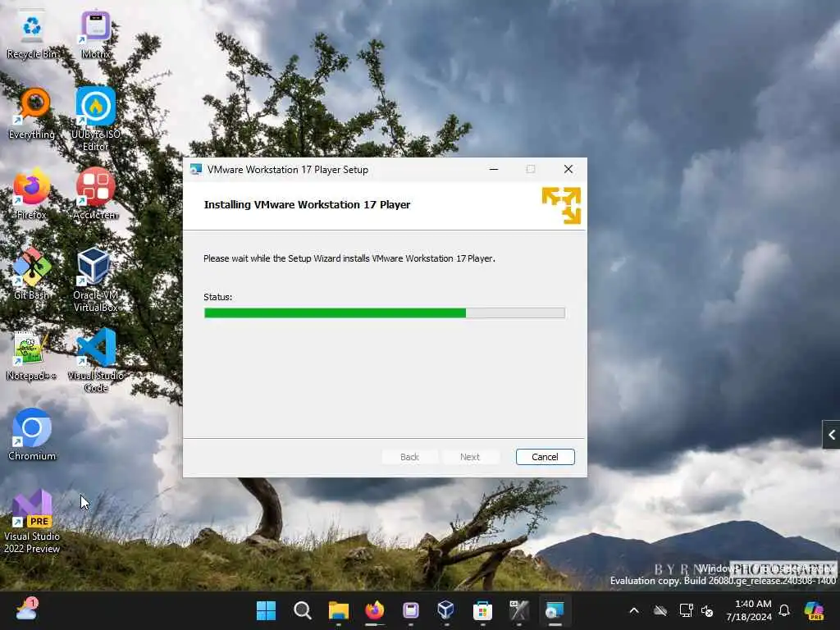
Task: Select the Everything search shortcut
Action: point(32,114)
